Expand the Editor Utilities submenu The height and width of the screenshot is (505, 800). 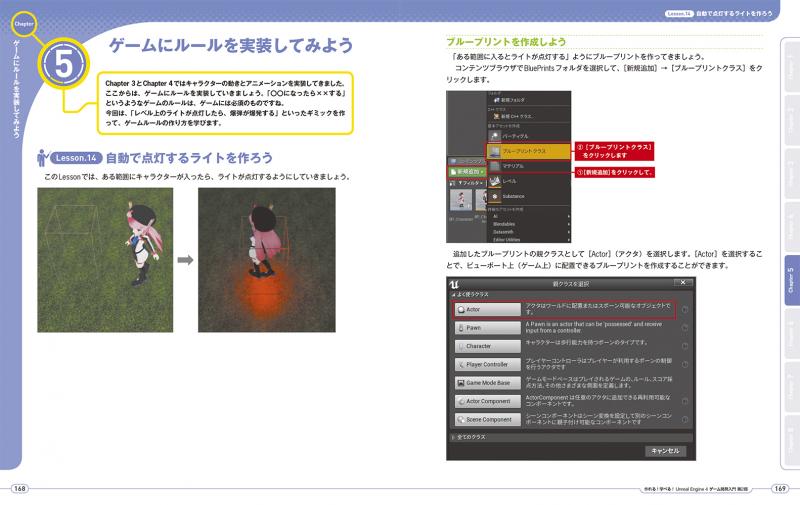(x=529, y=239)
